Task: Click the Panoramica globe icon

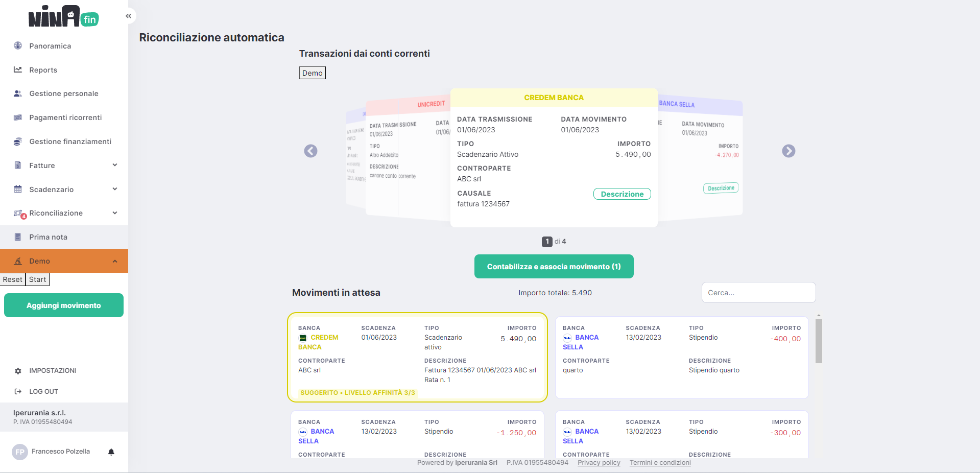Action: point(18,45)
